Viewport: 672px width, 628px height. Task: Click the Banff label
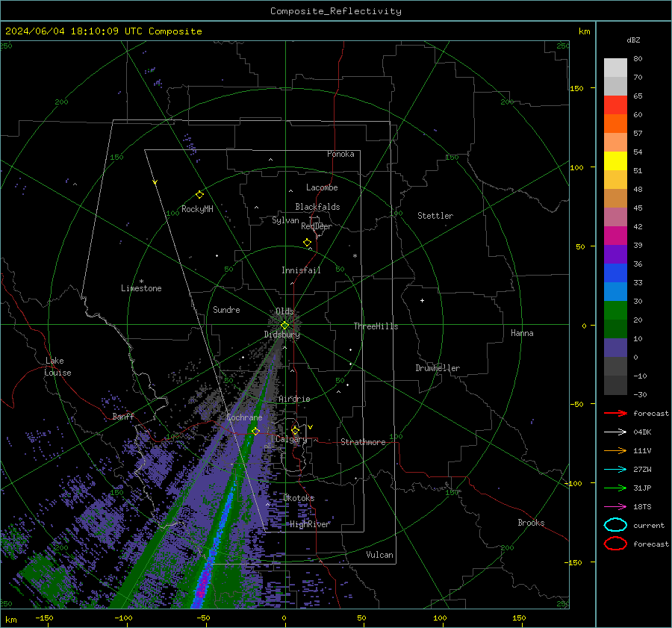click(123, 416)
